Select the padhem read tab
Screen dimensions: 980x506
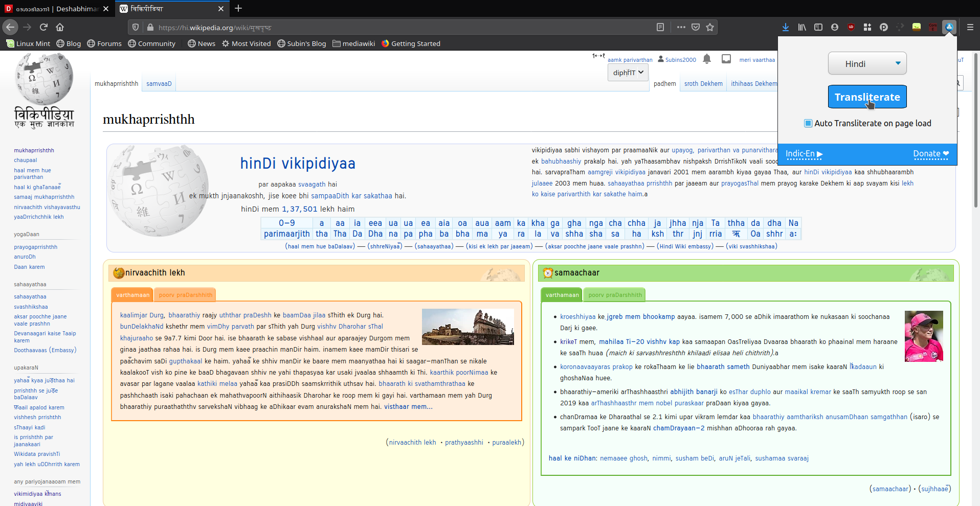pyautogui.click(x=664, y=84)
